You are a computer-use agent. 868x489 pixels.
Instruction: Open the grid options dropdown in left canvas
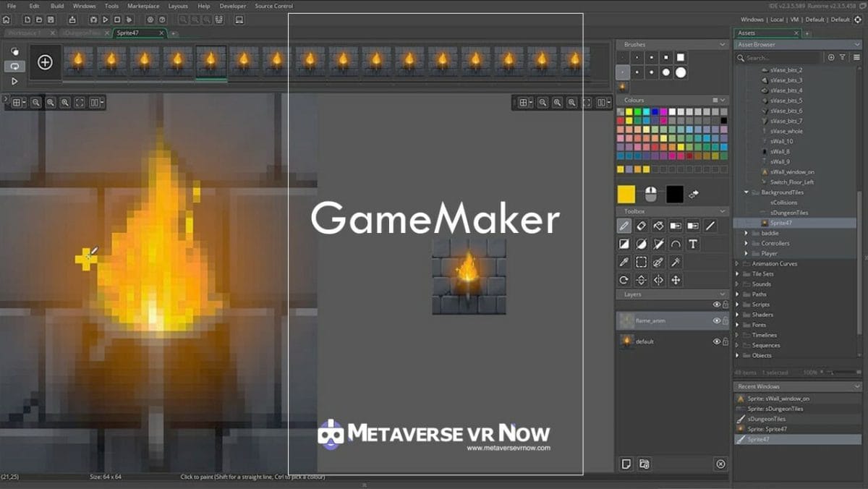tap(19, 103)
